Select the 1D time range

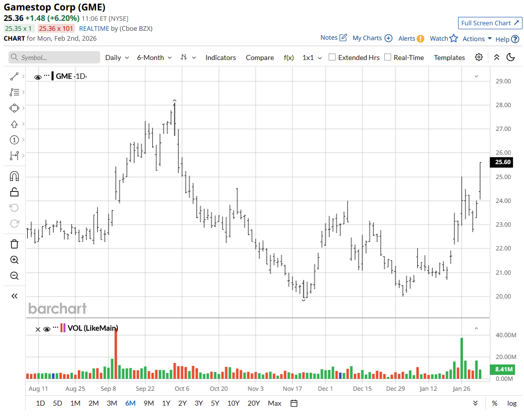[41, 403]
